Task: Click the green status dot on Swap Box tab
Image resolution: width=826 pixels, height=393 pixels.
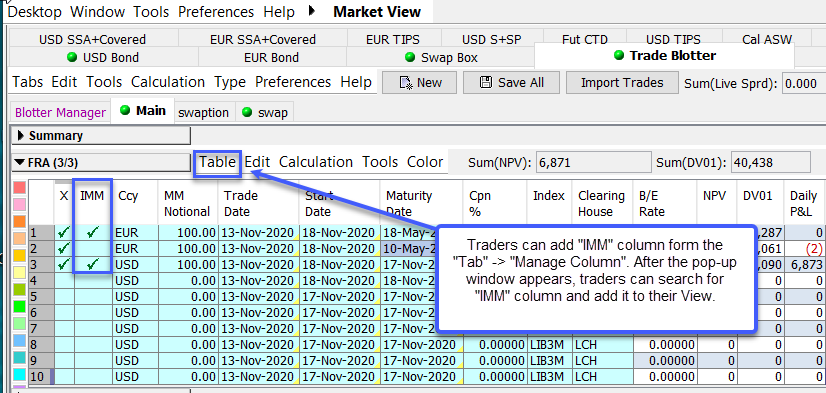Action: [409, 57]
